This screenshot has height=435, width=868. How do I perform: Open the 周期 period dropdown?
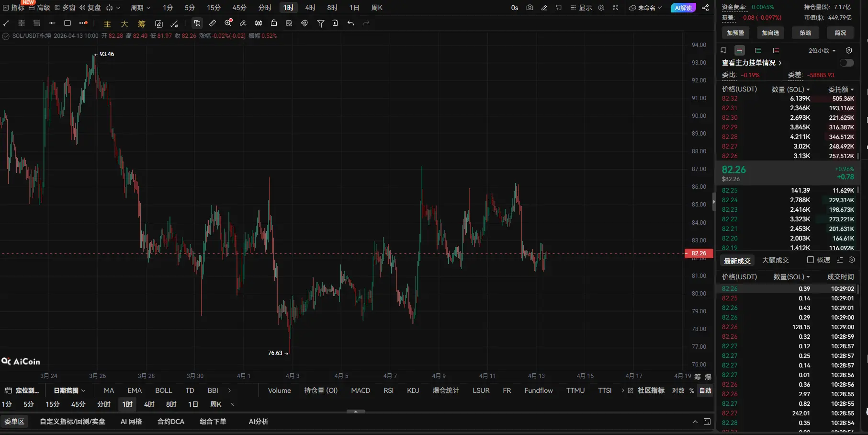coord(141,8)
